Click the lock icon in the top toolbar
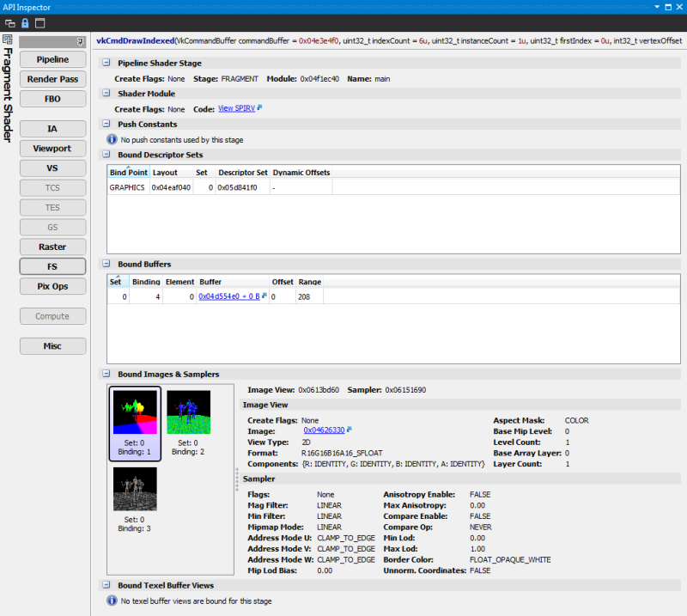 (x=24, y=23)
